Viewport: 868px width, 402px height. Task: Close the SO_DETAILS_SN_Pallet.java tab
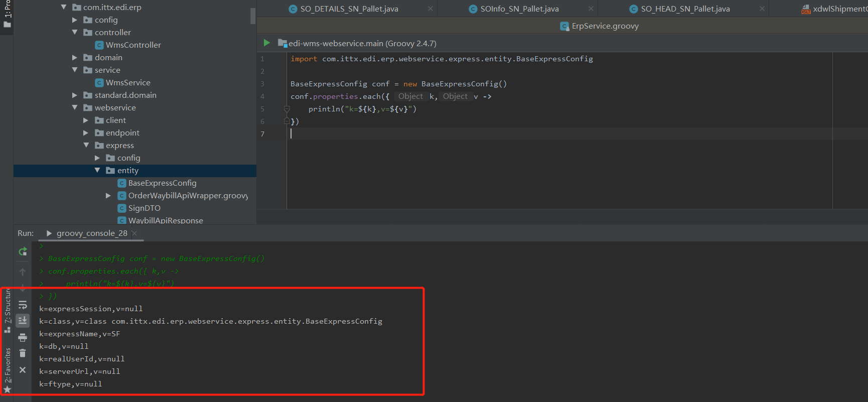click(430, 9)
